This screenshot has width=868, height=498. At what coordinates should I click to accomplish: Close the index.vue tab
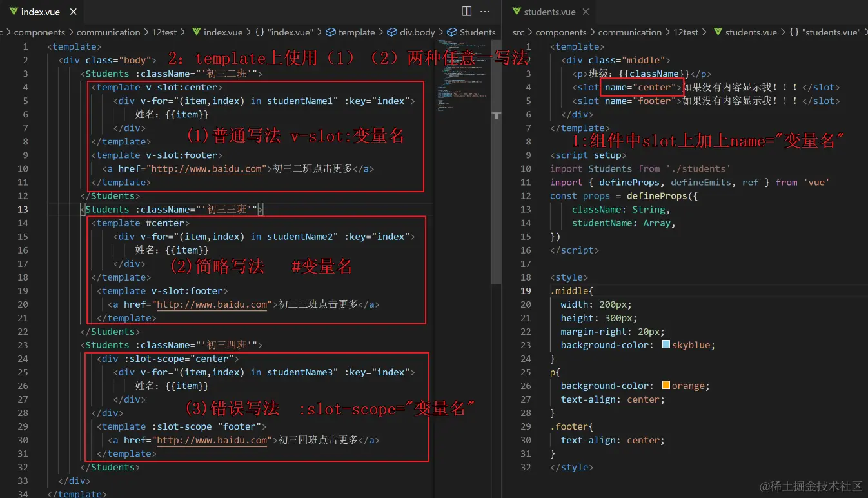coord(74,12)
